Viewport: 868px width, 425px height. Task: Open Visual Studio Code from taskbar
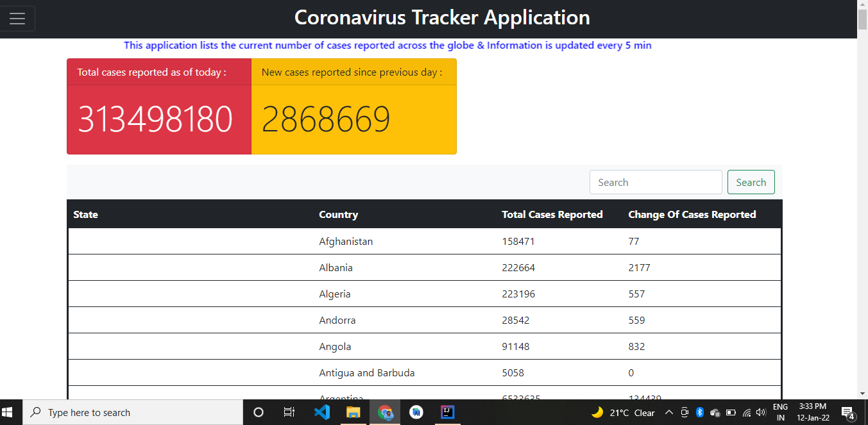(x=322, y=412)
